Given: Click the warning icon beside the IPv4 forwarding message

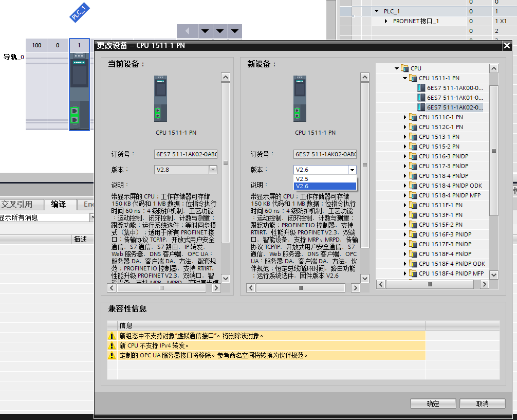Looking at the screenshot, I should 111,345.
